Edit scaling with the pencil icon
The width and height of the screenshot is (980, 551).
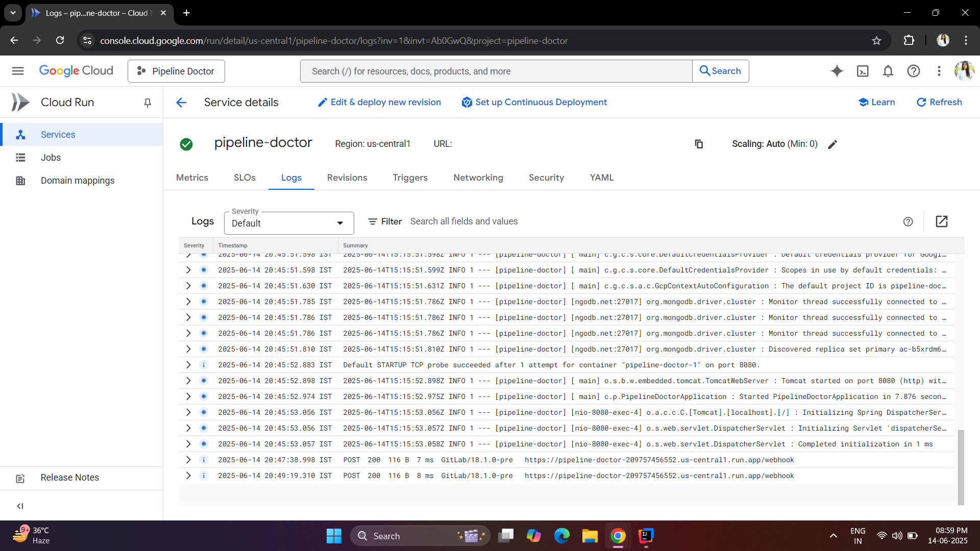pyautogui.click(x=832, y=144)
